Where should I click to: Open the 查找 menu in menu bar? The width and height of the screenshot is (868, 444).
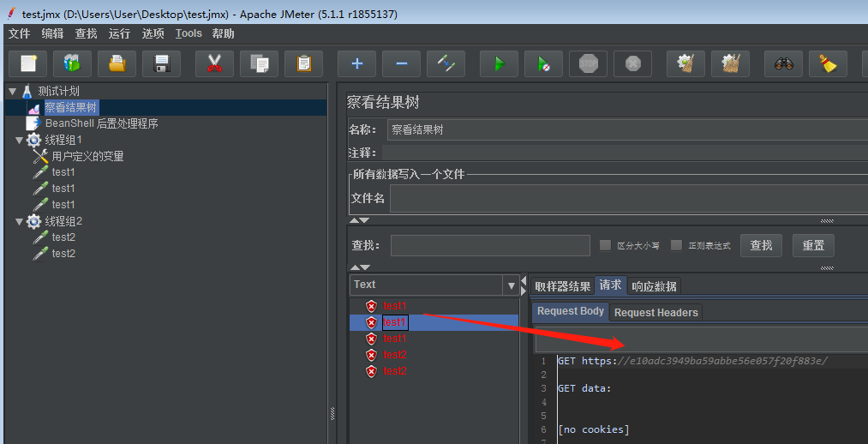[x=86, y=33]
